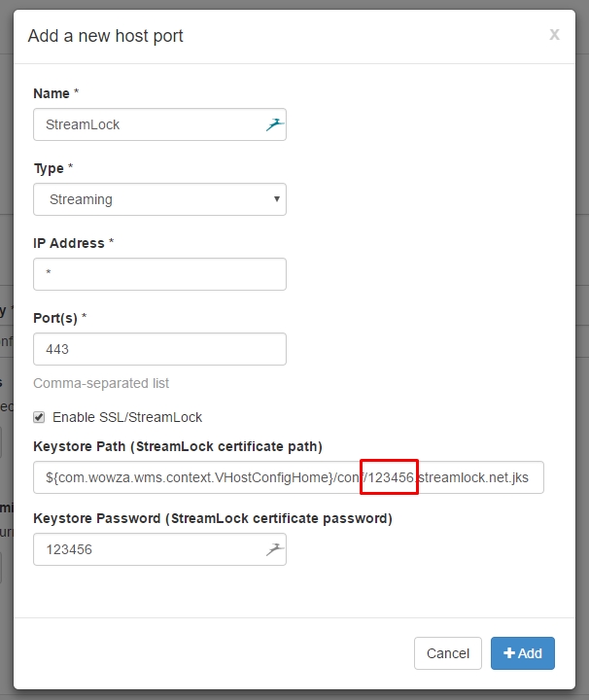The width and height of the screenshot is (589, 700).
Task: Click the dialog title Add a new host port
Action: [105, 36]
